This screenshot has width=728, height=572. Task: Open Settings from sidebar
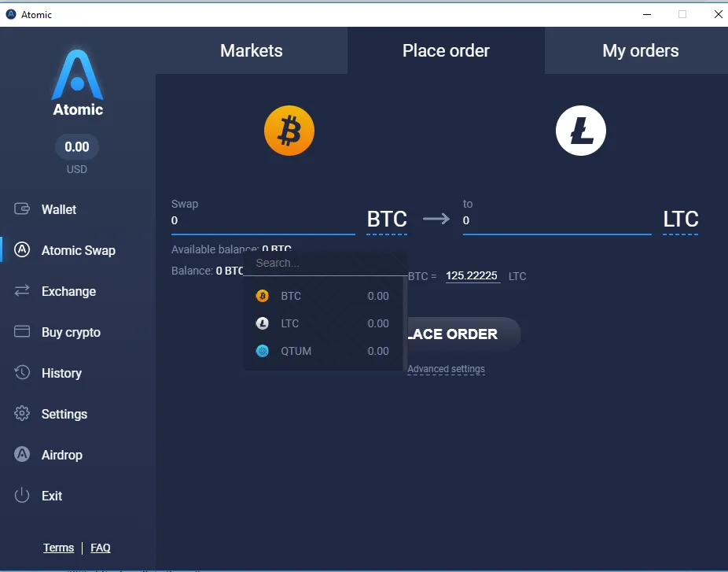[x=64, y=414]
